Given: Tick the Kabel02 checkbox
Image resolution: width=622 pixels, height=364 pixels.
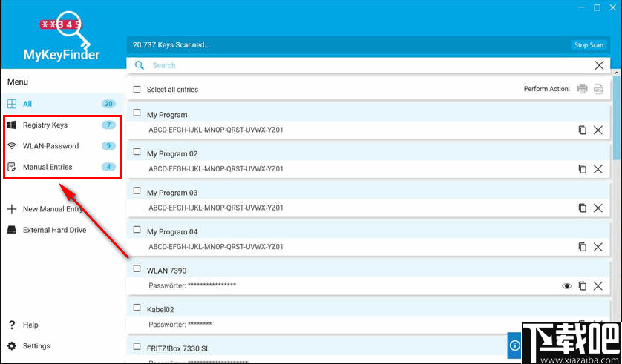Looking at the screenshot, I should point(137,308).
